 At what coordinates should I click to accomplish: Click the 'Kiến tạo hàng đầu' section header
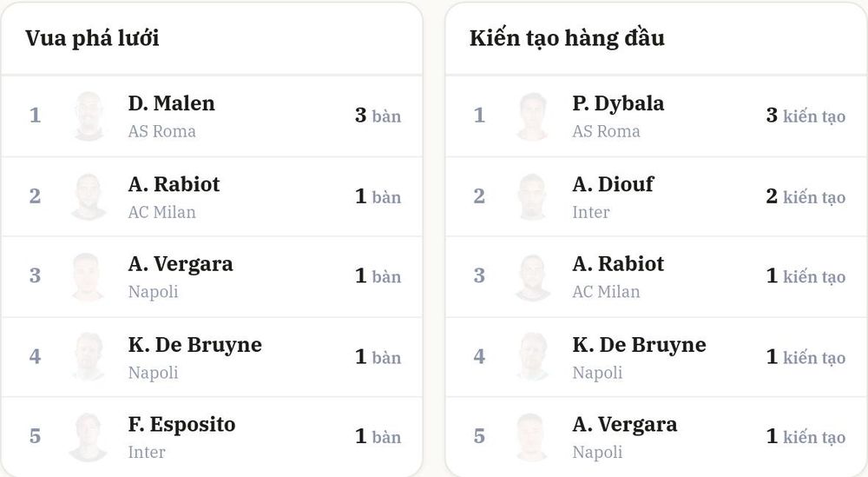point(567,38)
